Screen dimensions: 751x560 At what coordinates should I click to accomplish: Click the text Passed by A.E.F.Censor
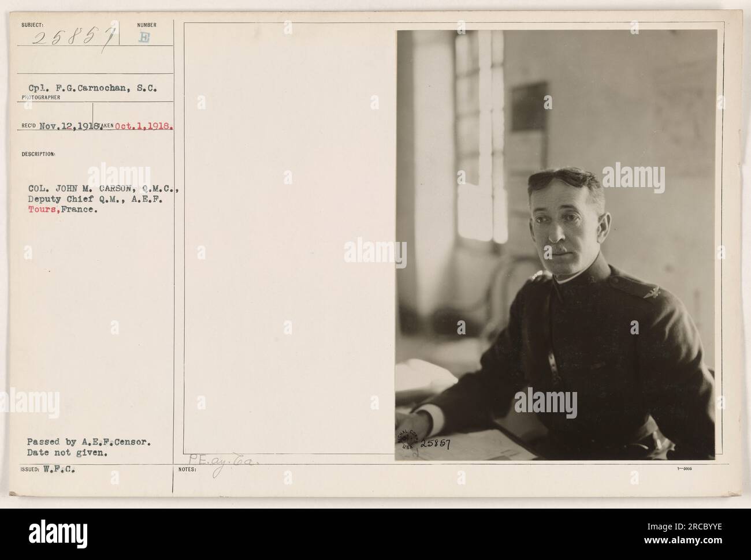click(x=88, y=441)
